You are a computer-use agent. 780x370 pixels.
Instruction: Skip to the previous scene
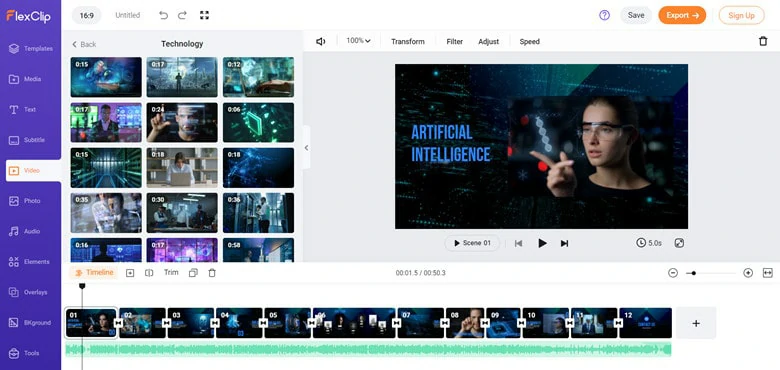click(518, 243)
